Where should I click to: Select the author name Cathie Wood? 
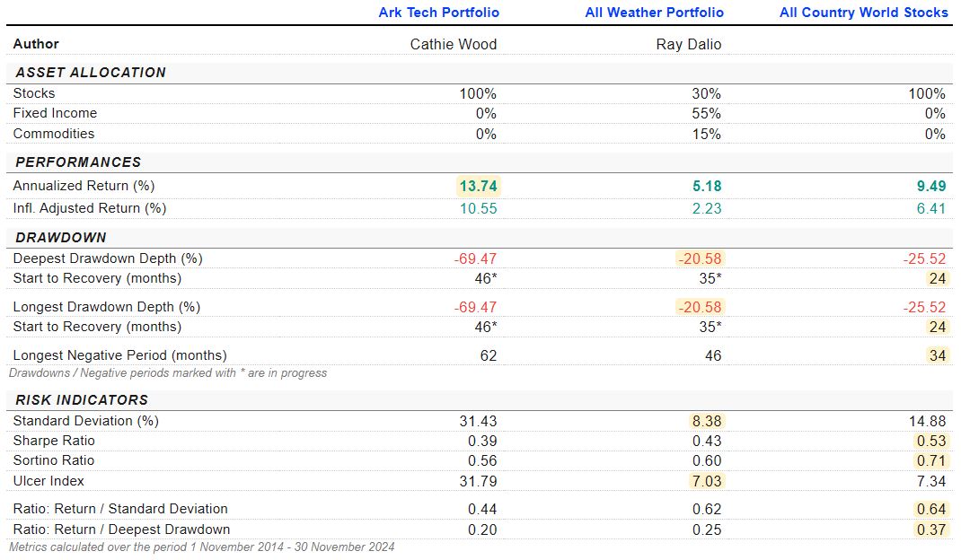click(x=454, y=44)
